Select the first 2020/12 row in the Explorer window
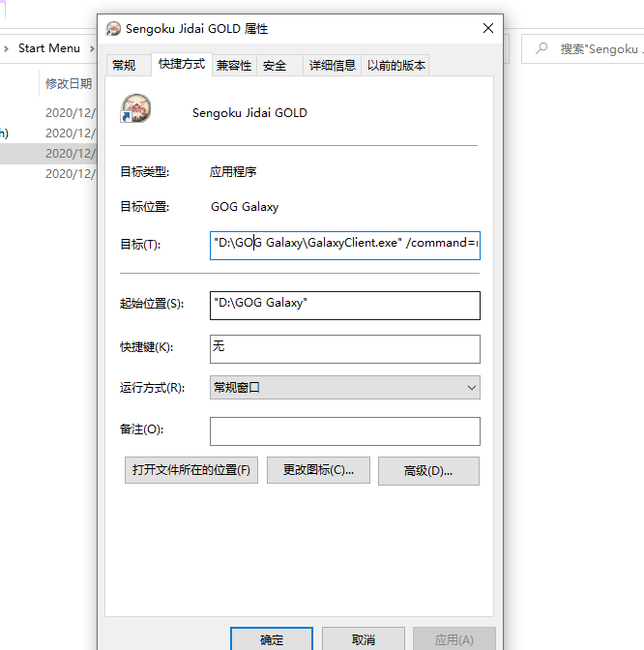The width and height of the screenshot is (644, 650). 48,113
